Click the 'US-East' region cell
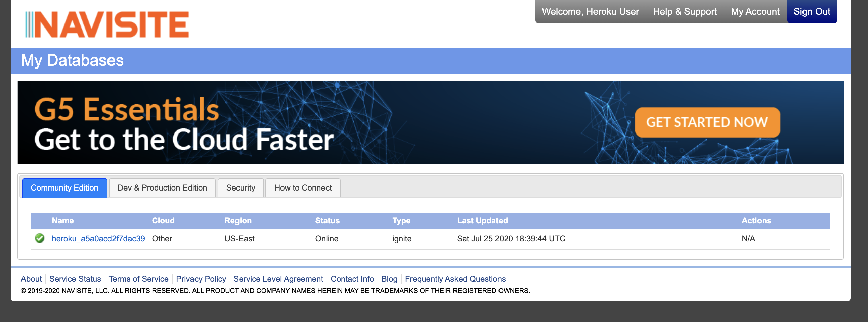The image size is (868, 322). coord(240,238)
